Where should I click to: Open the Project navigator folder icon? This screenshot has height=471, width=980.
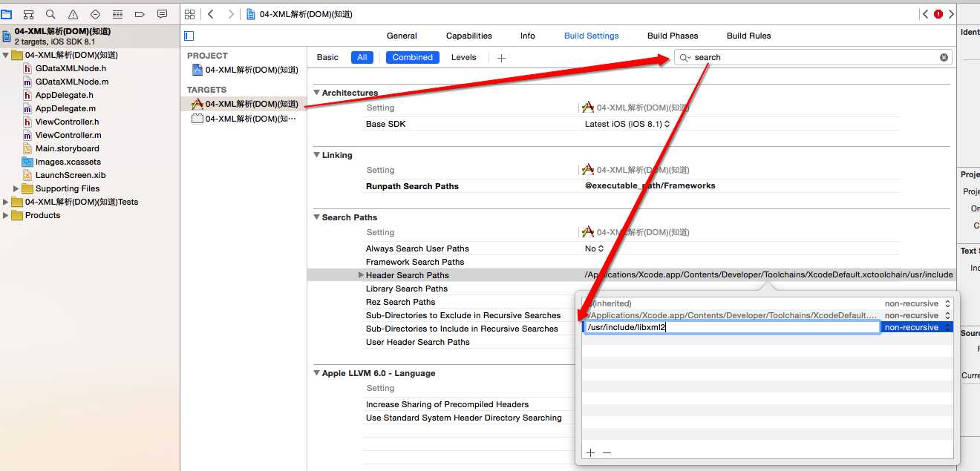pyautogui.click(x=6, y=14)
